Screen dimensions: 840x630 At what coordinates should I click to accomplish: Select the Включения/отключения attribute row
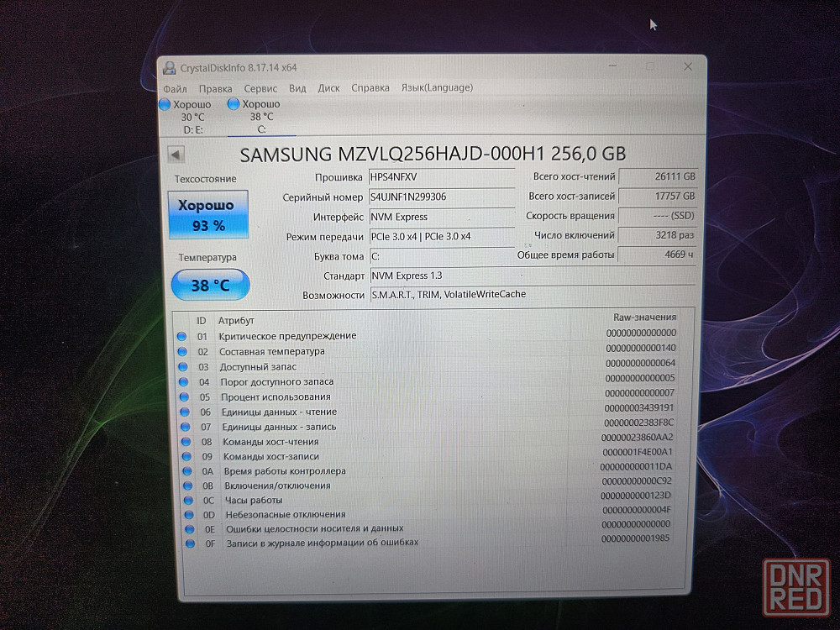(x=428, y=485)
